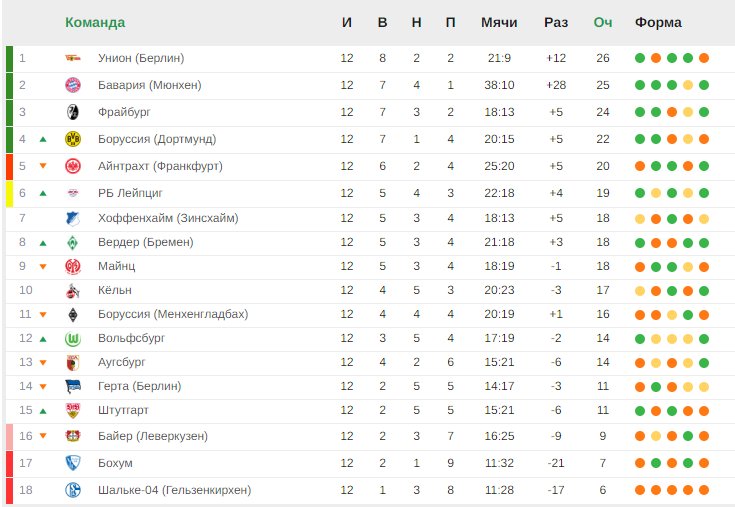Open the Фрайбург team link
Viewport: 735px width, 507px height.
(124, 112)
